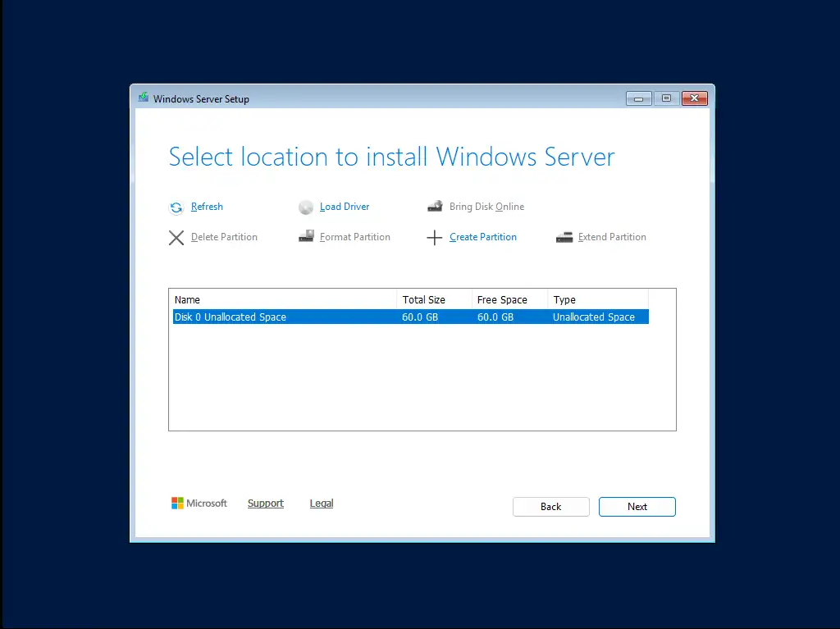
Task: Click the Refresh circular arrows icon
Action: (x=176, y=207)
